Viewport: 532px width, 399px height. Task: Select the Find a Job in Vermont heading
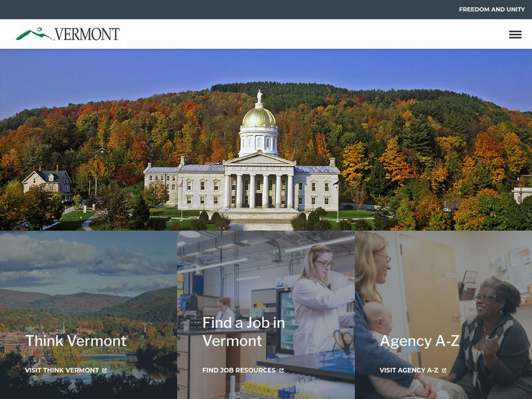tap(243, 331)
